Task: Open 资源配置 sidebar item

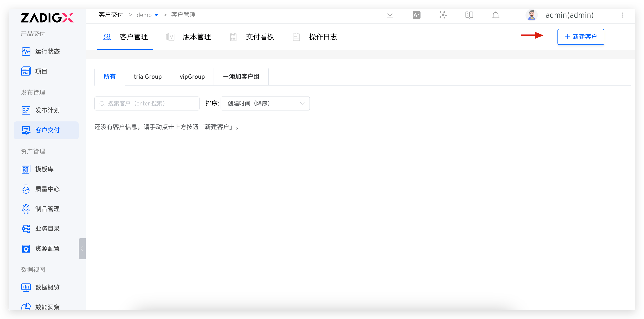Action: tap(47, 249)
